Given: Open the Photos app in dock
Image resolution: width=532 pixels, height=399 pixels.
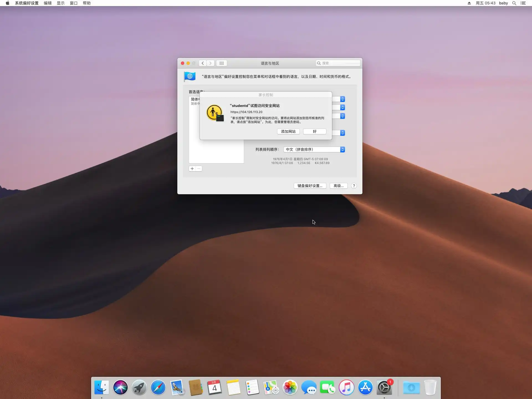Looking at the screenshot, I should click(x=290, y=387).
